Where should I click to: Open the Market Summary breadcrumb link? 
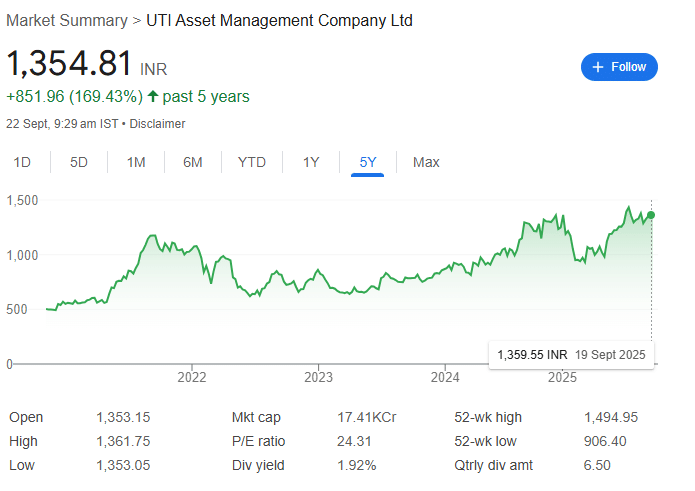(x=67, y=20)
